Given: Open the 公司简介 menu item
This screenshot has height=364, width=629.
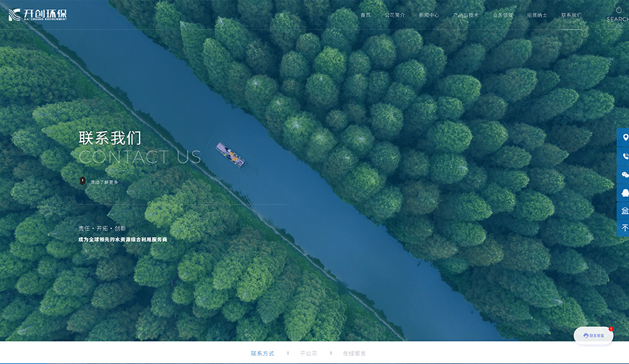Looking at the screenshot, I should tap(395, 15).
